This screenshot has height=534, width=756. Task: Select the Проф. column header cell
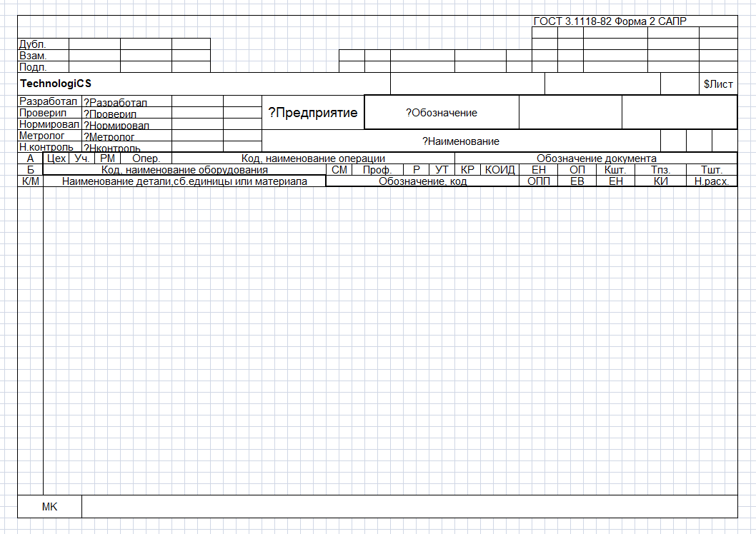click(x=377, y=170)
